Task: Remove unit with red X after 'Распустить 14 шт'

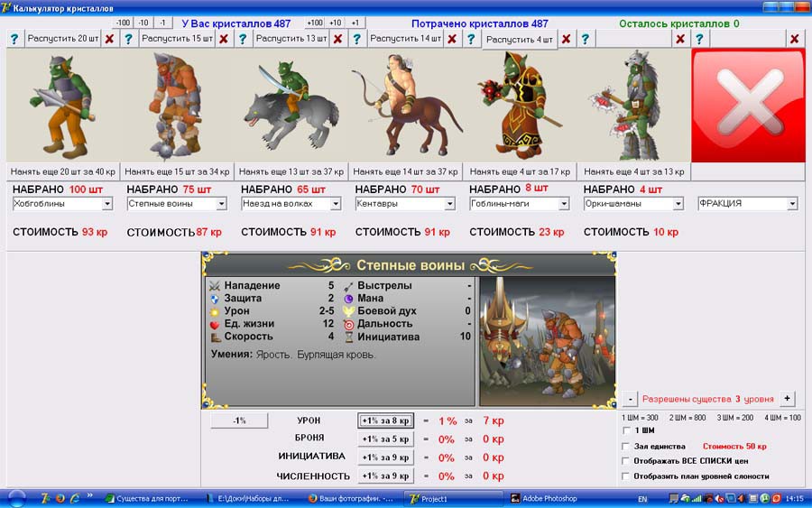Action: 452,39
